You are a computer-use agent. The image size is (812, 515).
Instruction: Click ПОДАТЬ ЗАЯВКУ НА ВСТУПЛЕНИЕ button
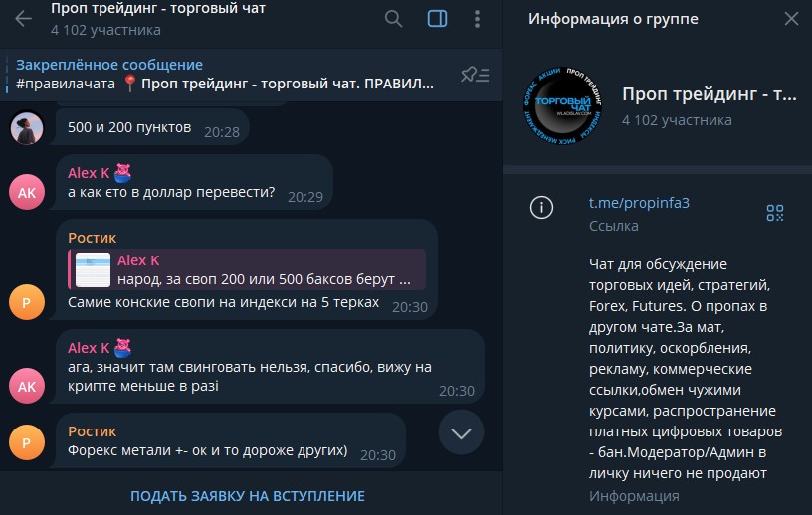coord(248,496)
